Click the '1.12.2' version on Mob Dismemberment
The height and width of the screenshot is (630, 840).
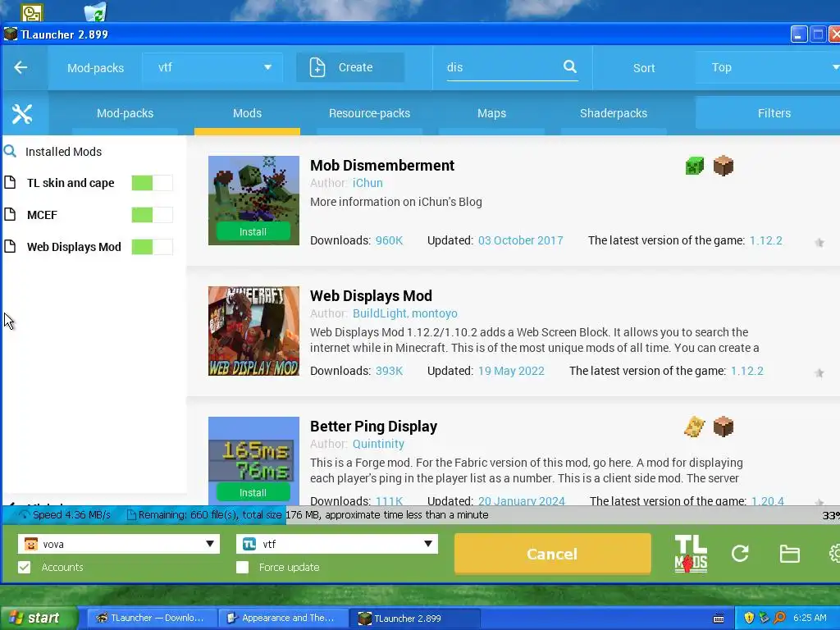[765, 240]
